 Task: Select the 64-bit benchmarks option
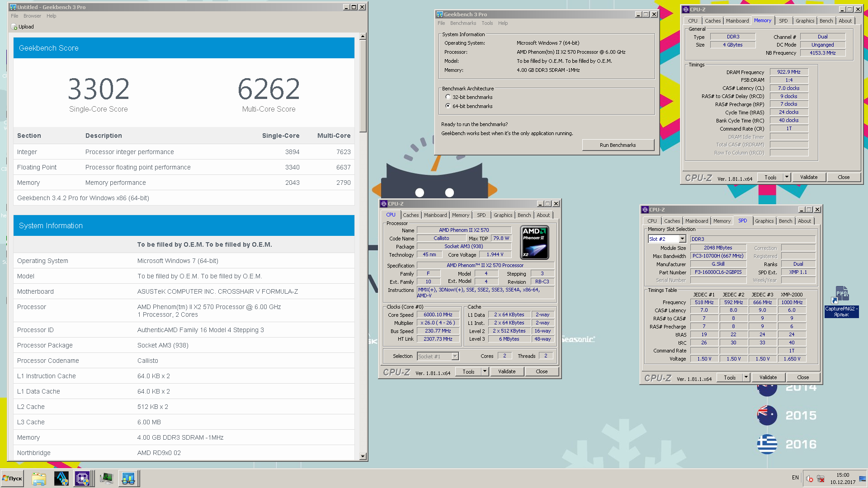(x=469, y=106)
